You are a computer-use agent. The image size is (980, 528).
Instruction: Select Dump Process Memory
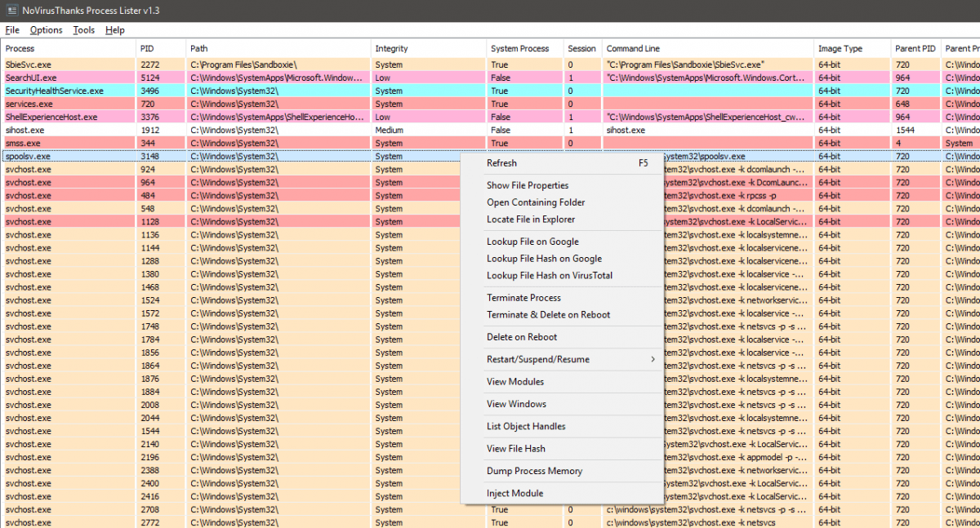534,471
